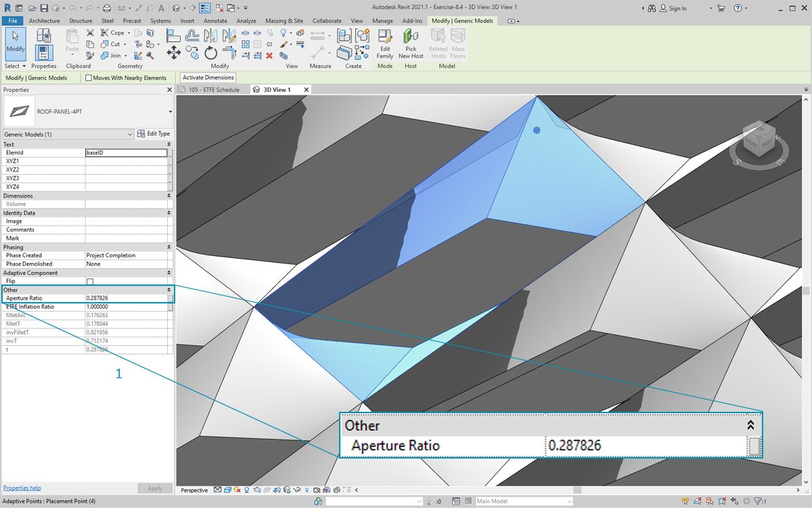812x508 pixels.
Task: Open the Massing & Site ribbon tab
Action: tap(284, 21)
